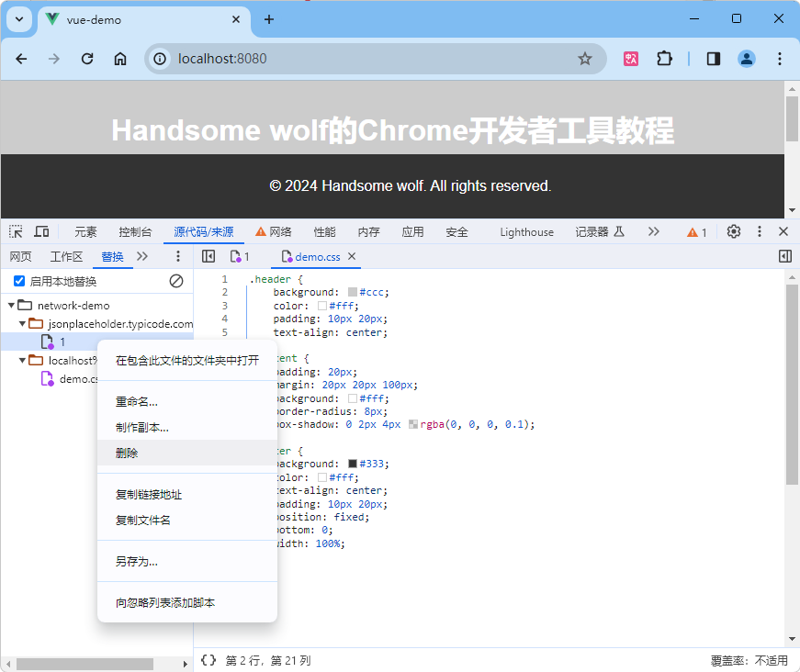Click the warning count badge showing 1

[x=697, y=232]
